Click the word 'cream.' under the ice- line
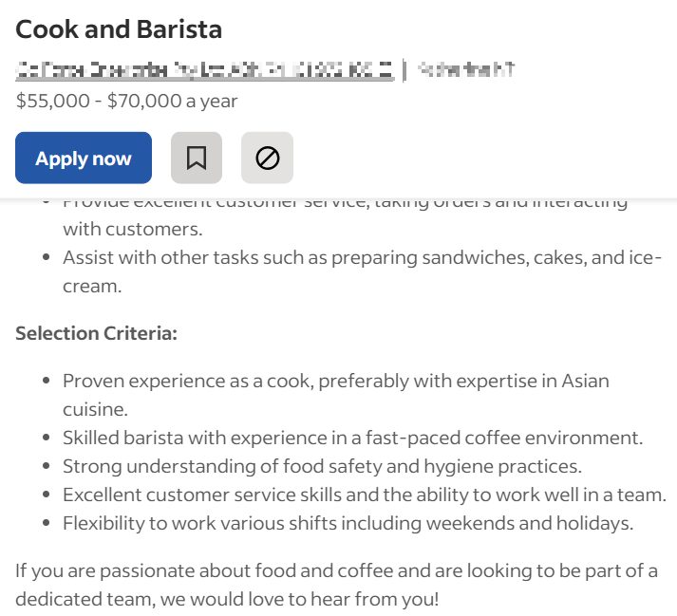Image resolution: width=677 pixels, height=616 pixels. [92, 286]
